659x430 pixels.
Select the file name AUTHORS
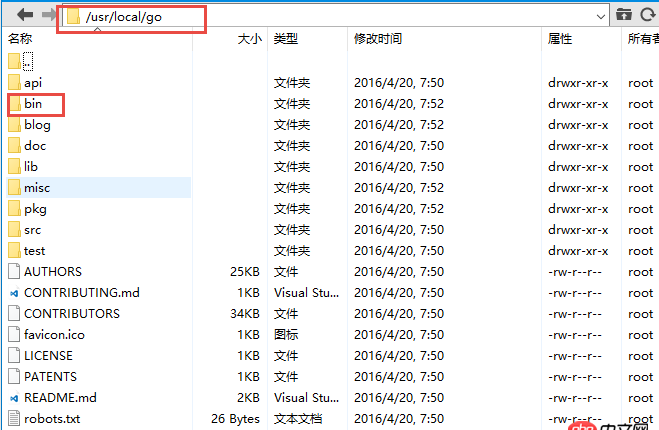pos(53,272)
